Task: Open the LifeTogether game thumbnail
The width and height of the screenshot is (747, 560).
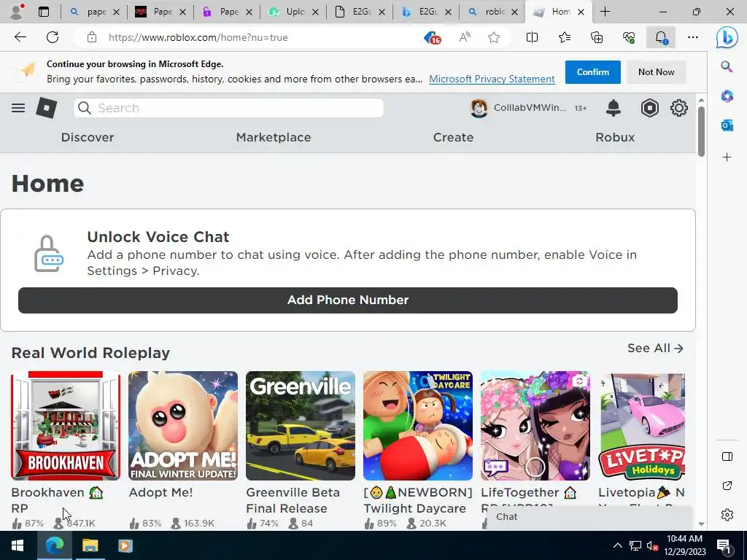Action: [x=535, y=426]
